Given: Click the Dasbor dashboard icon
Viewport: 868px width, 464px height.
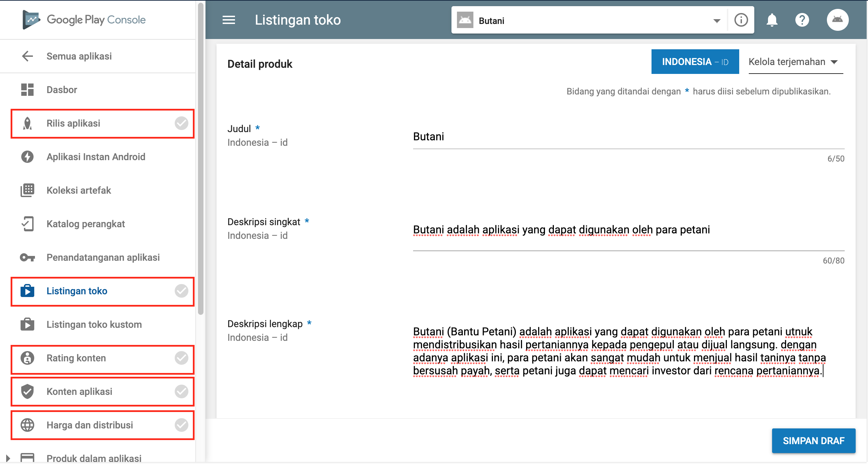Looking at the screenshot, I should [x=27, y=90].
